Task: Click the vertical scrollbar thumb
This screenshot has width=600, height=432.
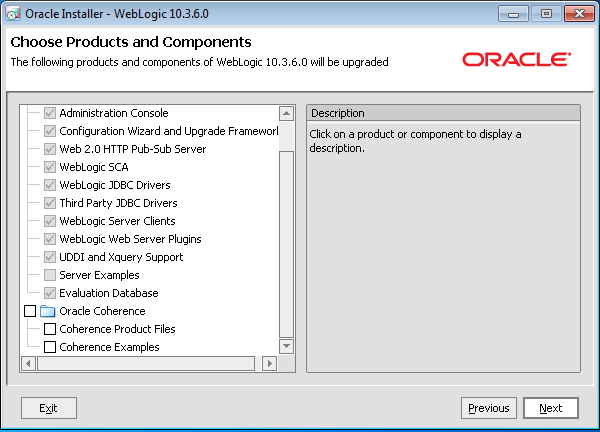Action: pyautogui.click(x=287, y=245)
